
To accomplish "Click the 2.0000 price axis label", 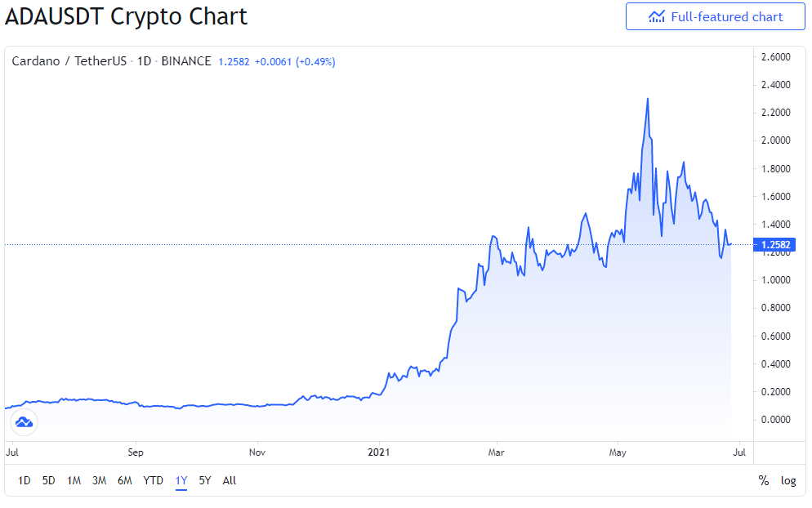I will point(776,140).
